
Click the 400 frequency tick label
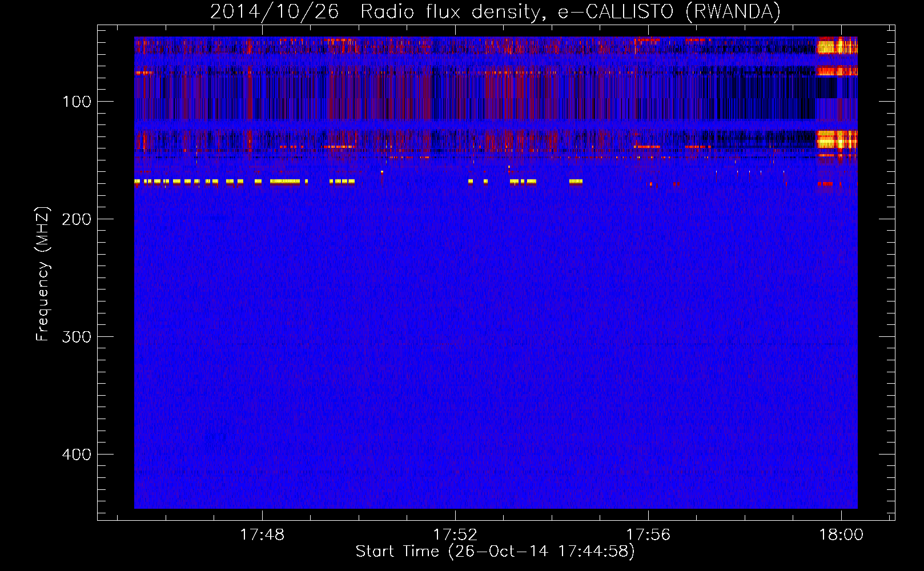click(x=77, y=455)
